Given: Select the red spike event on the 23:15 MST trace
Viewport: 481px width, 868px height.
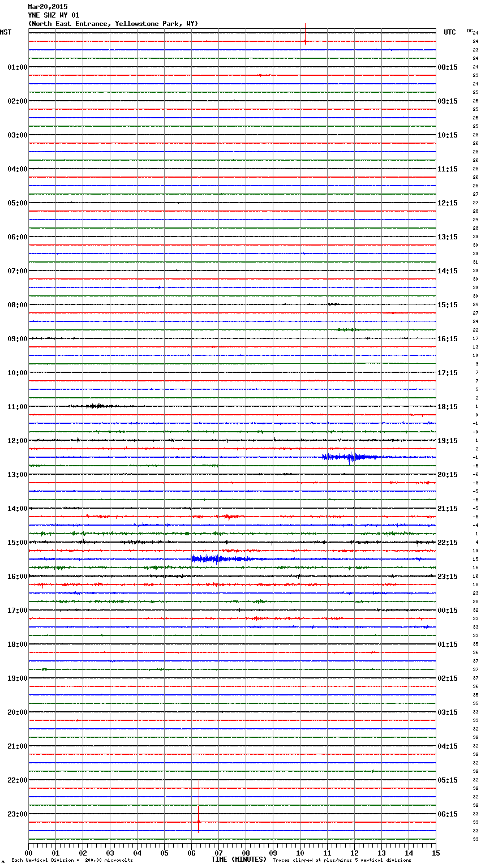Looking at the screenshot, I should click(x=199, y=818).
